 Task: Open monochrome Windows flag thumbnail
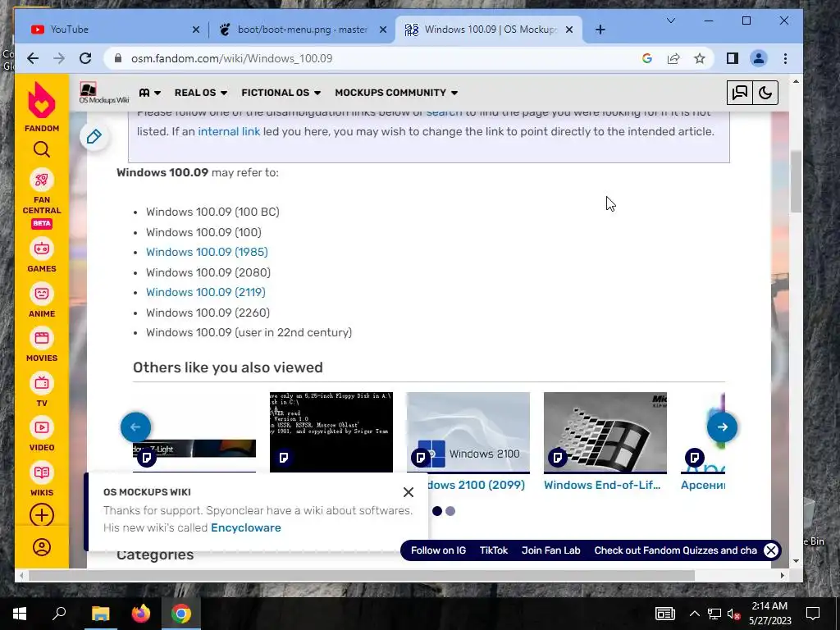pyautogui.click(x=605, y=431)
